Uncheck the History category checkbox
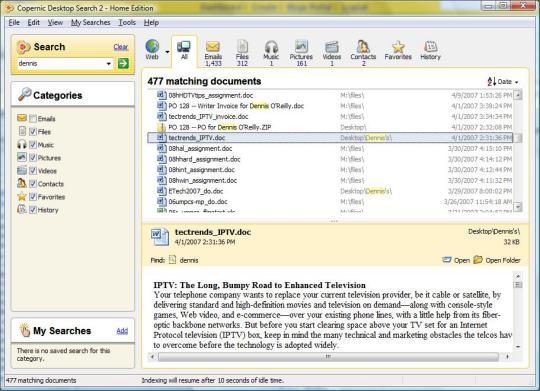The width and height of the screenshot is (540, 391). point(33,210)
